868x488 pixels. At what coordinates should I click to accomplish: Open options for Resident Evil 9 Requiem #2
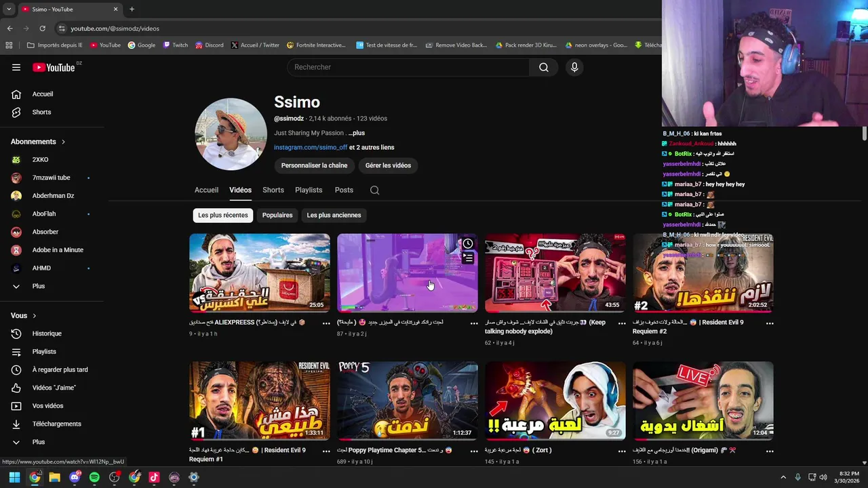(x=770, y=323)
